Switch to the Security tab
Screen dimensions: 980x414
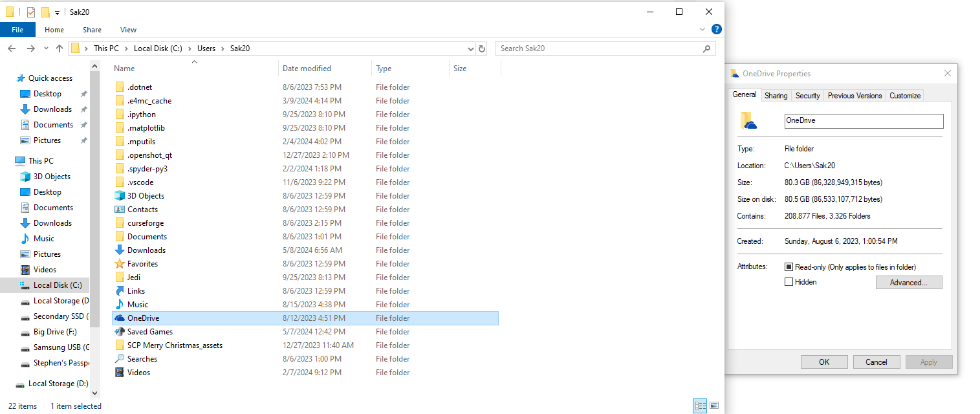[x=807, y=95]
